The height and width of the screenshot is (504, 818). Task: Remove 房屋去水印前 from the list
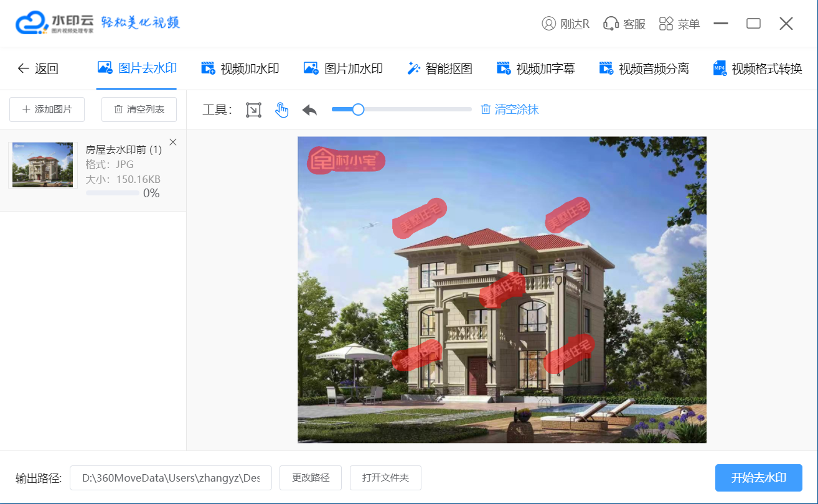coord(173,142)
